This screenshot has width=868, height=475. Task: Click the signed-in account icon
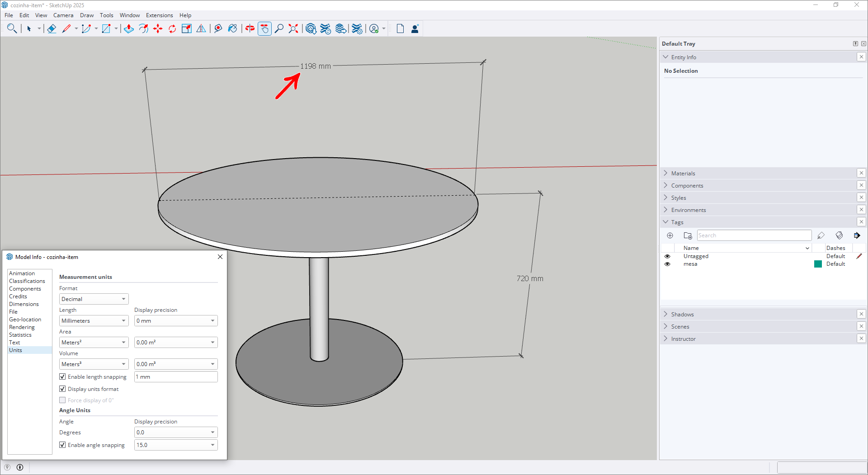374,28
